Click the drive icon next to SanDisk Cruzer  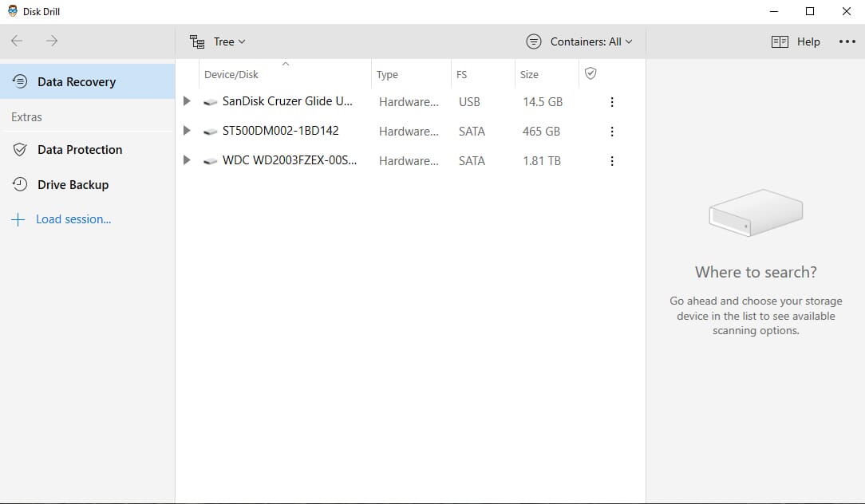click(x=210, y=102)
